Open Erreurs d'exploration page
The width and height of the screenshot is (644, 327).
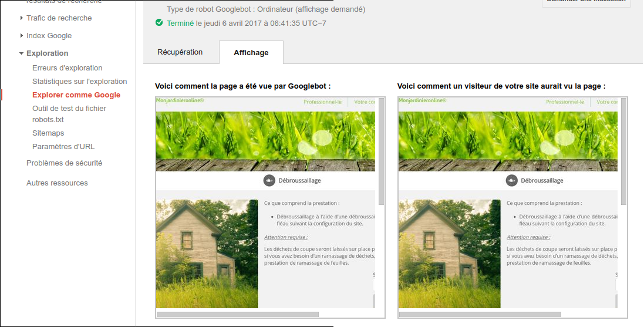(x=68, y=68)
